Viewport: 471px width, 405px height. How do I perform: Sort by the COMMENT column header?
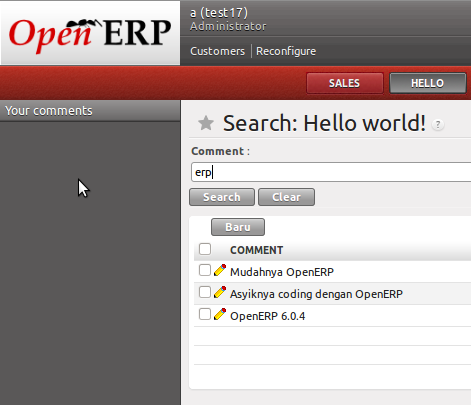point(256,250)
